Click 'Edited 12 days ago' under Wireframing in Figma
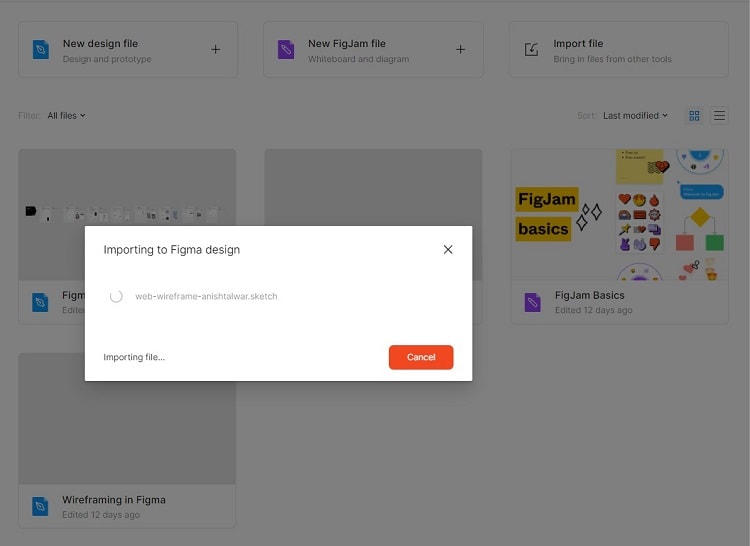This screenshot has height=546, width=750. click(x=101, y=515)
